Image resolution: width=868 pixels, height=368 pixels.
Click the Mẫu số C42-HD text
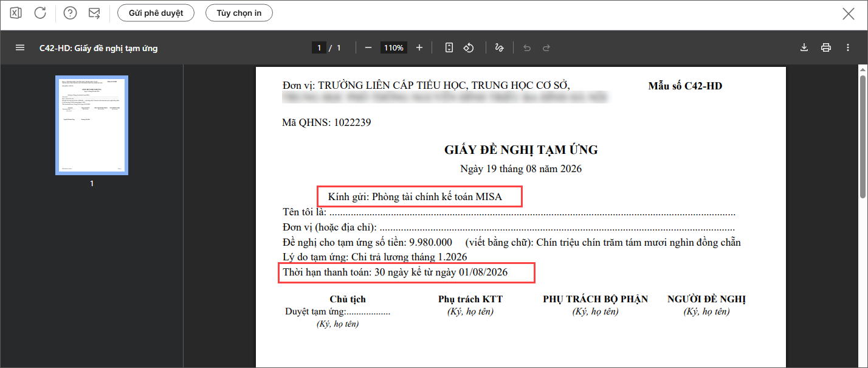[685, 86]
